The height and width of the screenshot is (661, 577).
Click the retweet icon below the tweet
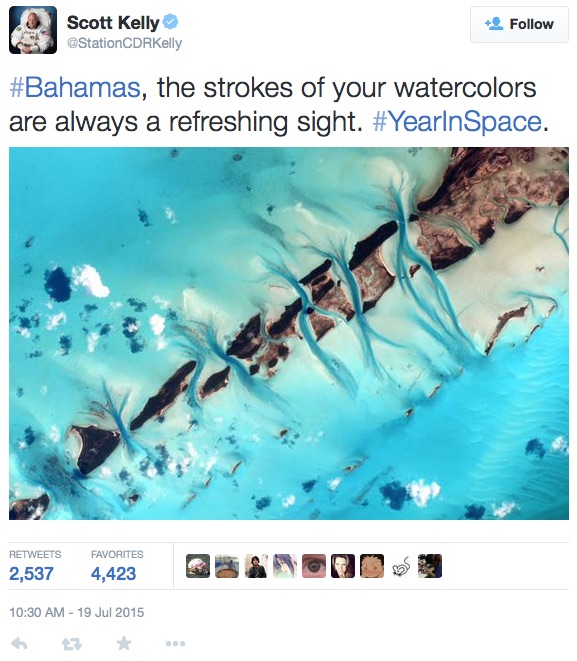71,644
